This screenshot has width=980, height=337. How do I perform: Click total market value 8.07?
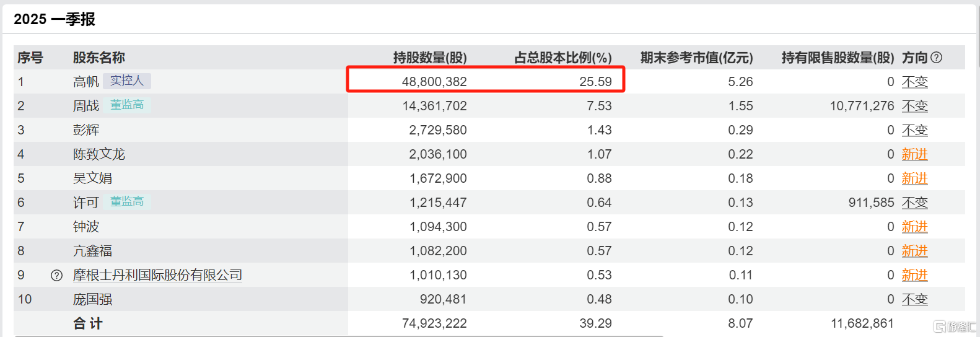(x=741, y=323)
